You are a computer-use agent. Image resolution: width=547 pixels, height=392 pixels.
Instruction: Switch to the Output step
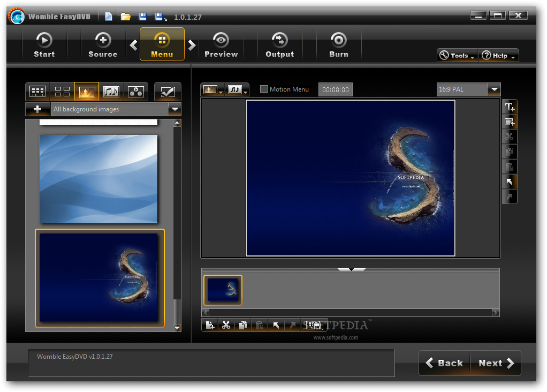click(x=280, y=44)
